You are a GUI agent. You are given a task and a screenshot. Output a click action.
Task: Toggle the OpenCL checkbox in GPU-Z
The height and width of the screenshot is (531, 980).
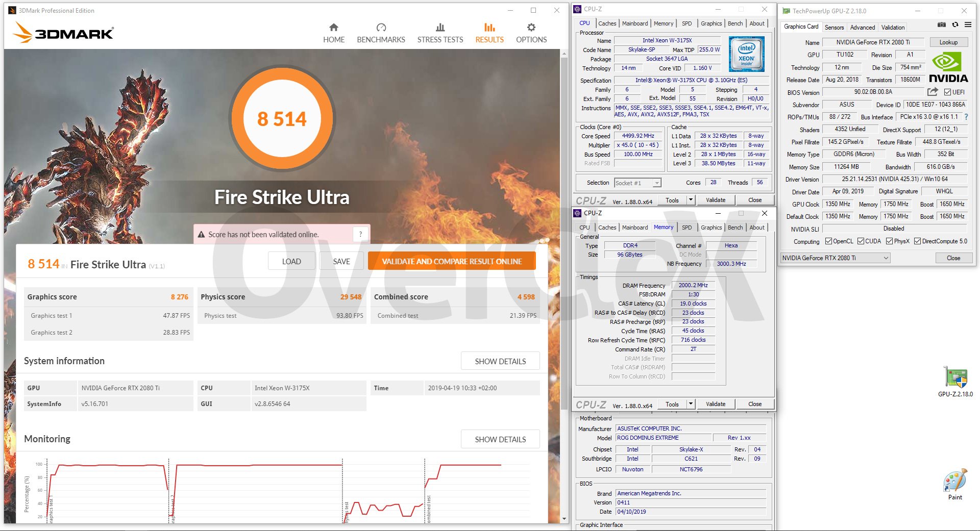pyautogui.click(x=828, y=241)
